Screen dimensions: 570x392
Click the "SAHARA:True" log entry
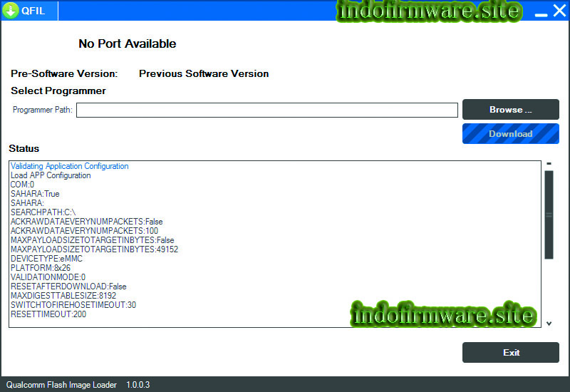tap(35, 194)
